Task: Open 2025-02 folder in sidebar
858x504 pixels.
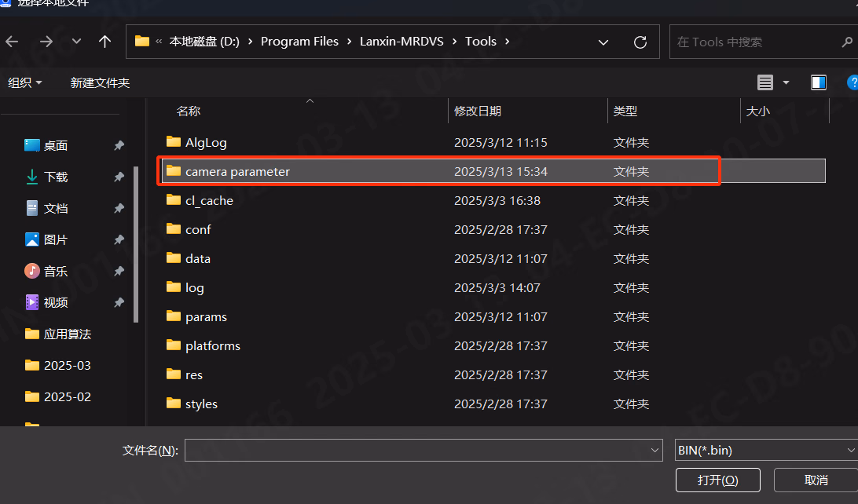Action: [57, 397]
